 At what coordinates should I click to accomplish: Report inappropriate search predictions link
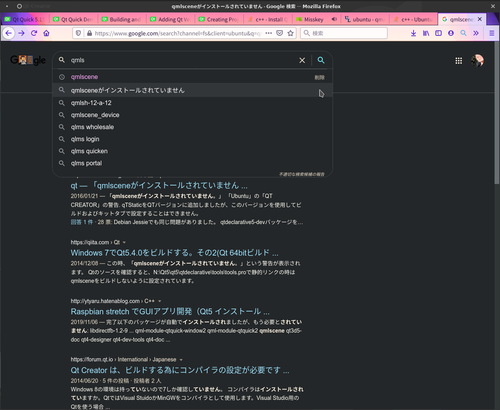[x=302, y=174]
